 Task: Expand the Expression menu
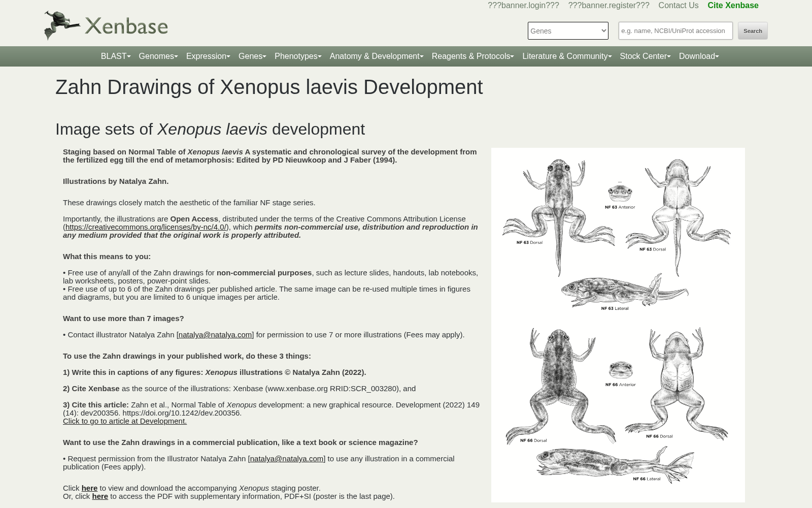tap(208, 56)
